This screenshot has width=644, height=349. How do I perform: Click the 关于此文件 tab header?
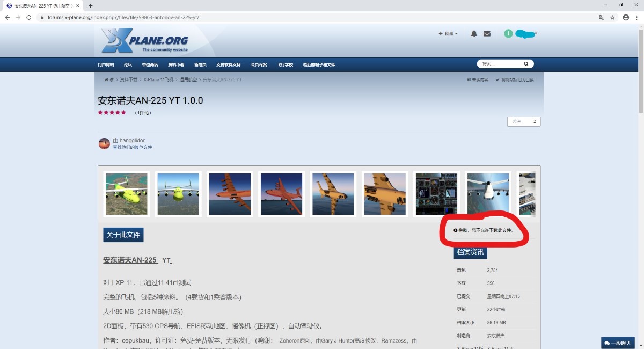pos(123,235)
